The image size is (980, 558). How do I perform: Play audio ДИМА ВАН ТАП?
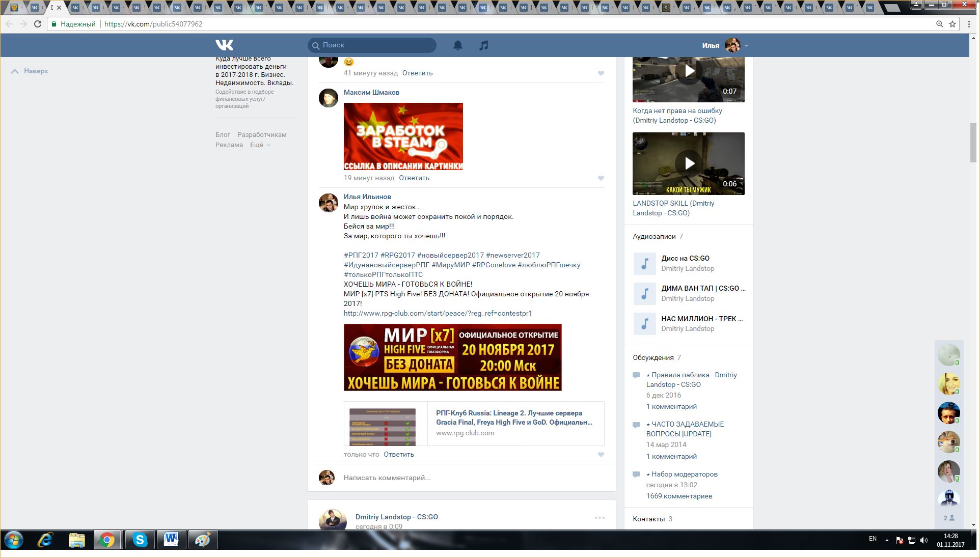644,294
